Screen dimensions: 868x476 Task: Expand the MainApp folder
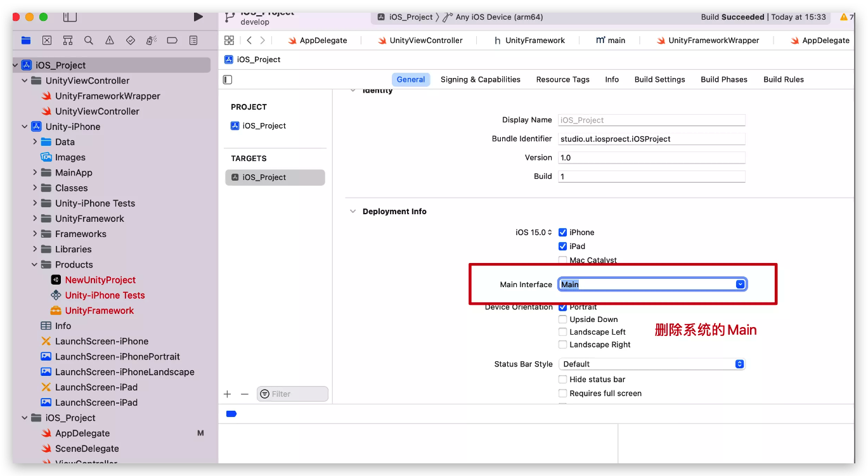(x=35, y=172)
